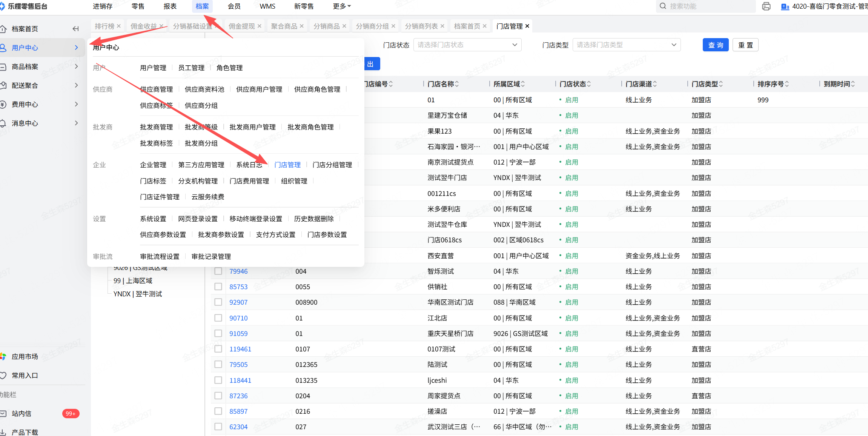Expand the 更多 top menu

(x=341, y=6)
